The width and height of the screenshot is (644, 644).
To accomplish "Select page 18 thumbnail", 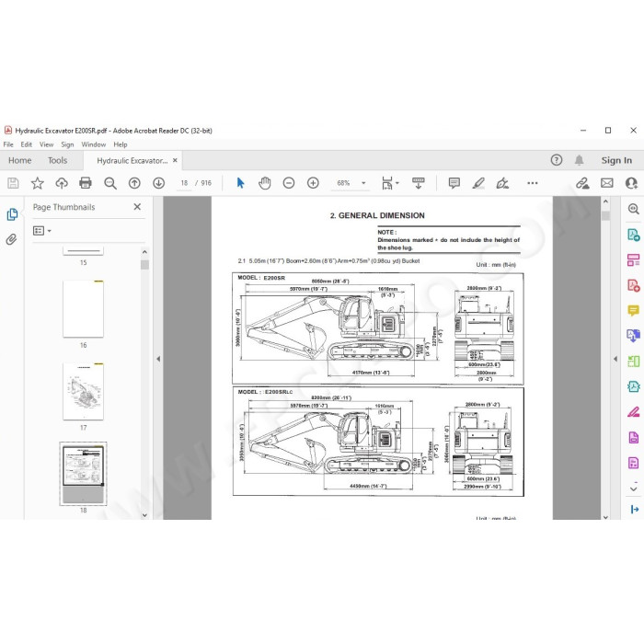I will pyautogui.click(x=84, y=474).
